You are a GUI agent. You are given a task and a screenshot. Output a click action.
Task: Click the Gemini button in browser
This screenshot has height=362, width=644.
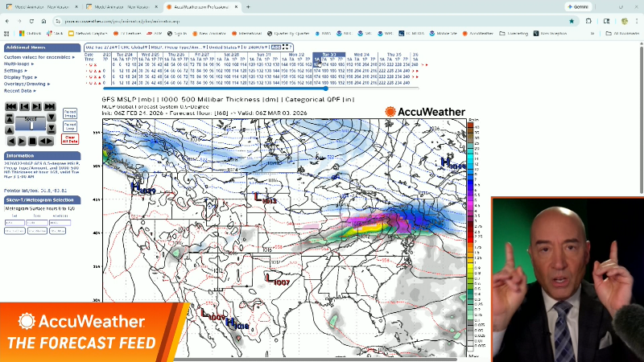pyautogui.click(x=582, y=6)
